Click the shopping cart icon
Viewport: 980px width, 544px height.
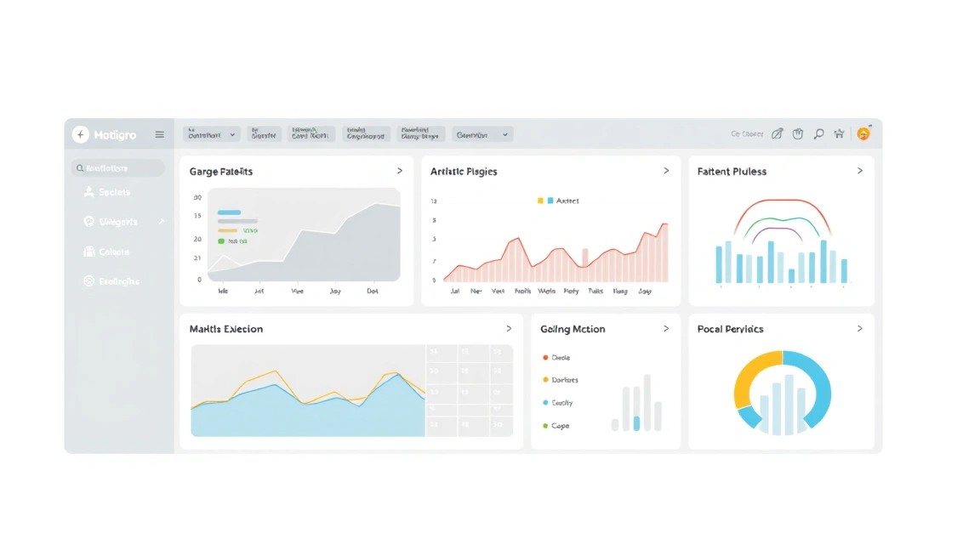click(x=839, y=133)
